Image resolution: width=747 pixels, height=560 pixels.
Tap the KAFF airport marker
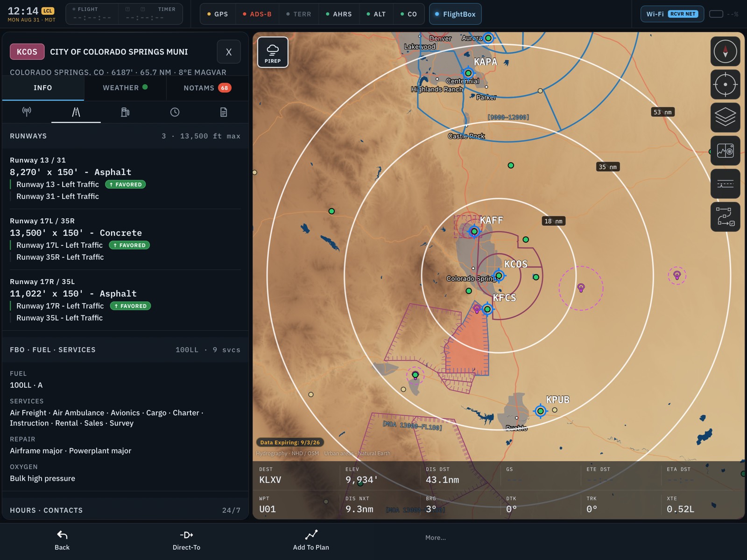pyautogui.click(x=474, y=231)
